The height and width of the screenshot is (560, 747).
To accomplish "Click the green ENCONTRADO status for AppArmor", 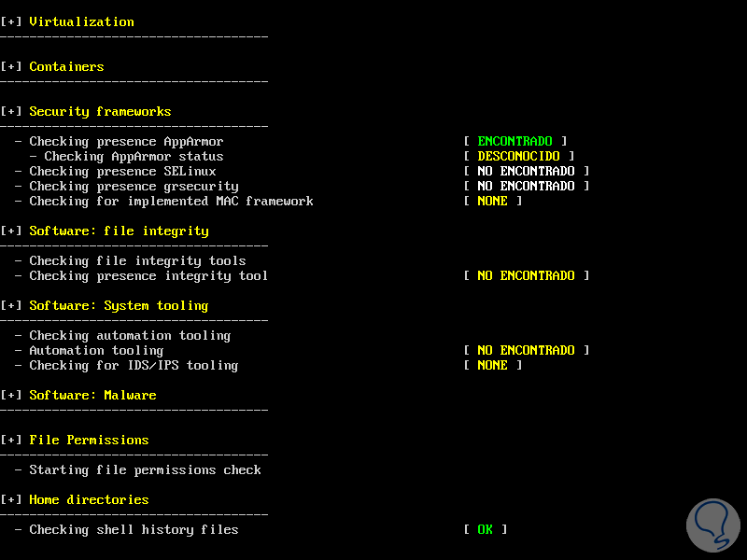I will pyautogui.click(x=514, y=141).
